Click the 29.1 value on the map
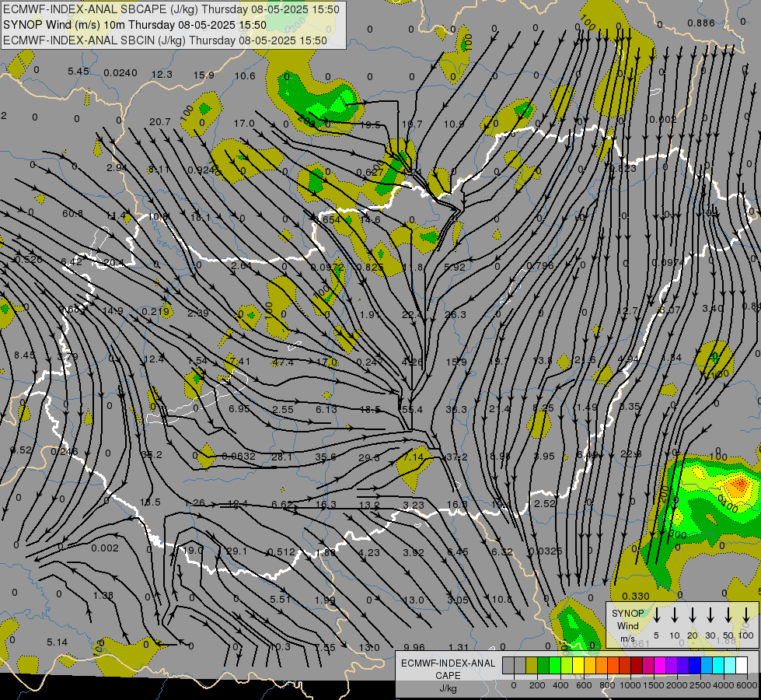 pos(236,551)
